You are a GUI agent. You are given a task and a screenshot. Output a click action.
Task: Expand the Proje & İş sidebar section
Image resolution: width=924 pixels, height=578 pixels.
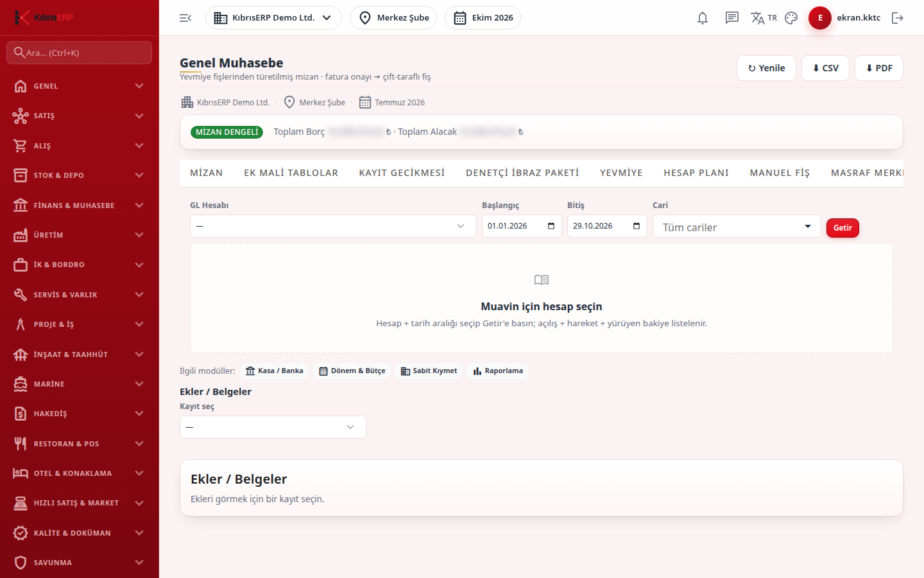point(80,324)
